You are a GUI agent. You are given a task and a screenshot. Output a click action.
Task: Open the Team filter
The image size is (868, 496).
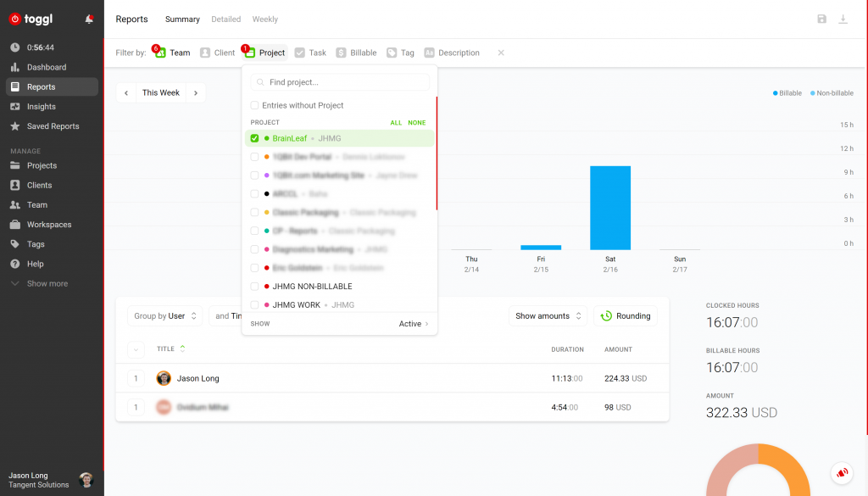172,53
